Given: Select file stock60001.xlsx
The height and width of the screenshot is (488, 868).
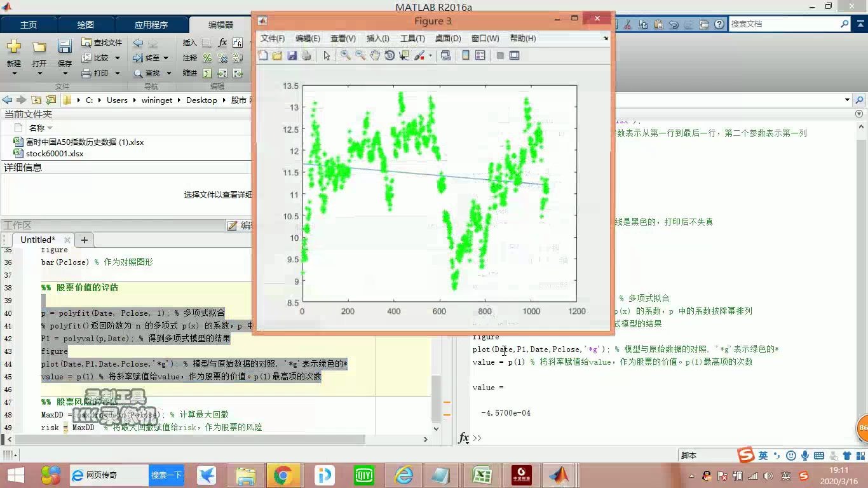Looking at the screenshot, I should (54, 154).
